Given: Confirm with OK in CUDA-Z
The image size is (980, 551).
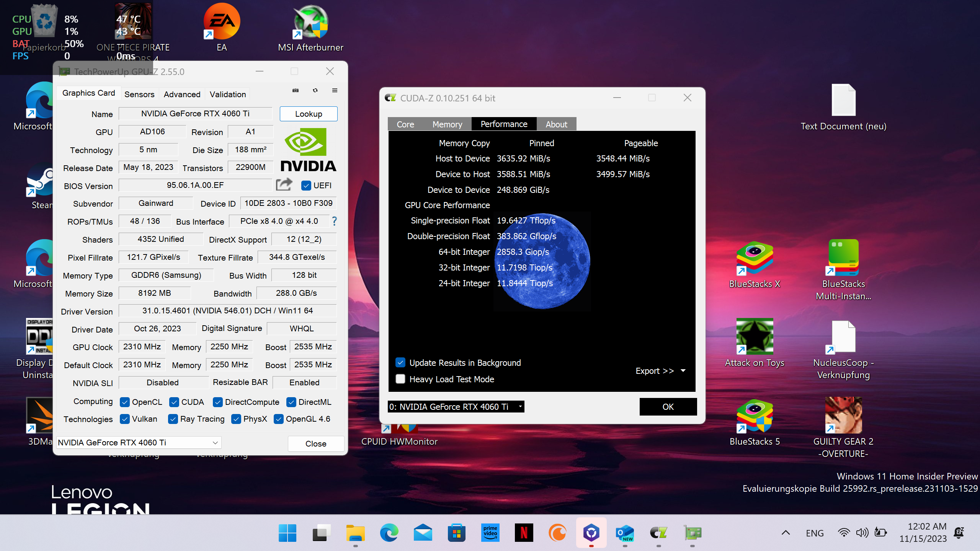Looking at the screenshot, I should point(668,406).
